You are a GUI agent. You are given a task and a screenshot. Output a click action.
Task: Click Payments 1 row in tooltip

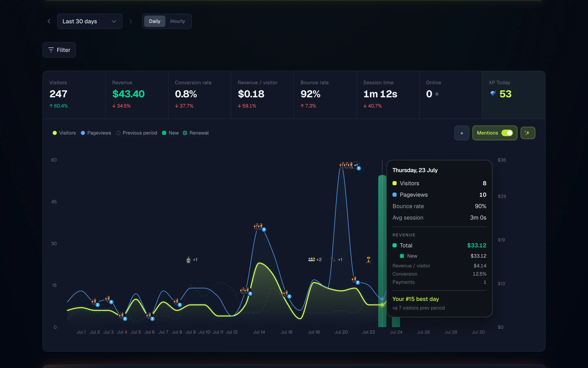pyautogui.click(x=439, y=282)
